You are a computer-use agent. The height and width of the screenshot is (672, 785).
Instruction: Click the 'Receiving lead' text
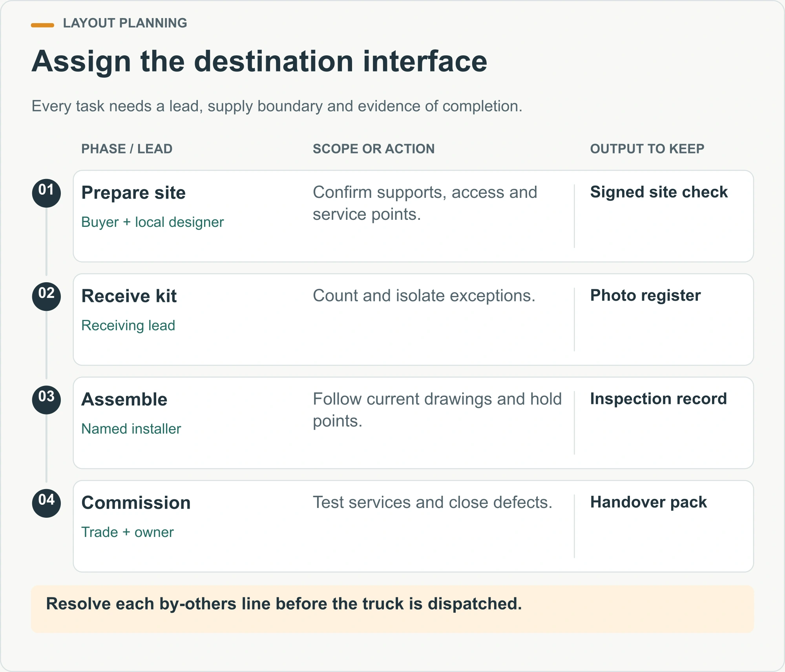(128, 325)
